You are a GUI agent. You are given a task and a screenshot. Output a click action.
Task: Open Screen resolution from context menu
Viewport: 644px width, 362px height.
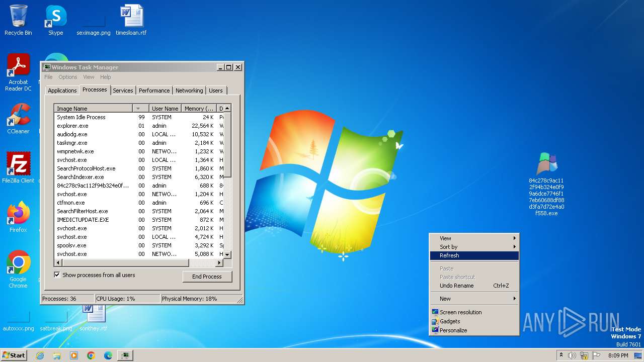click(x=474, y=312)
